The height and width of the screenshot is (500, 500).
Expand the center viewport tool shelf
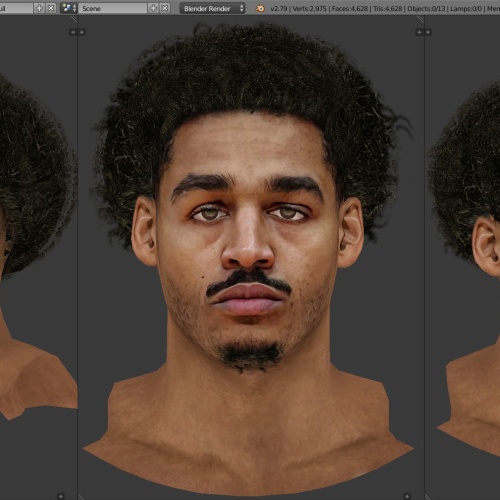(82, 32)
